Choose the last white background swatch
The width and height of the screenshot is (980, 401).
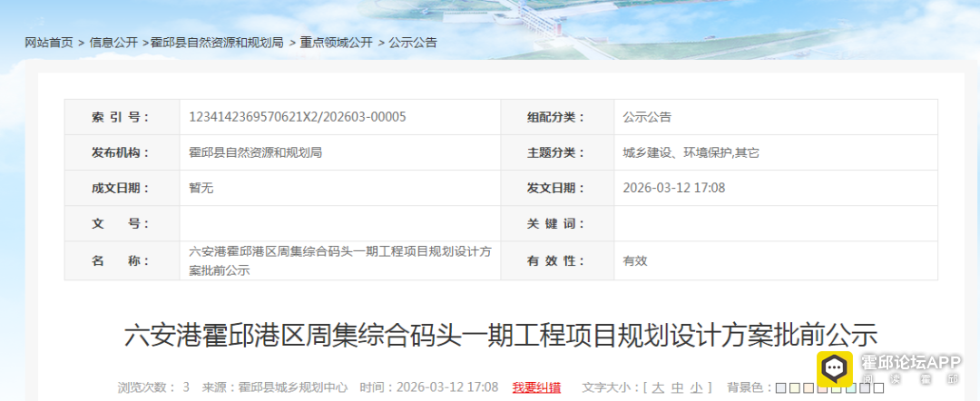tap(878, 388)
